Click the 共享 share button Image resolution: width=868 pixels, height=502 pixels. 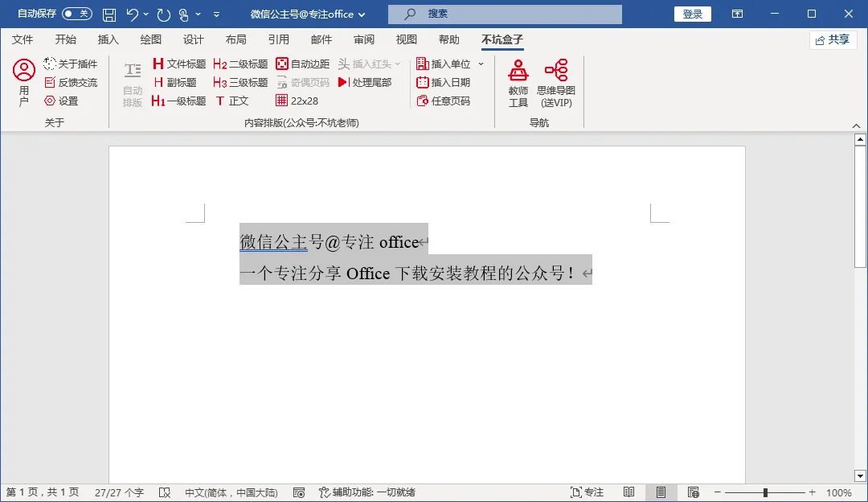click(x=833, y=40)
